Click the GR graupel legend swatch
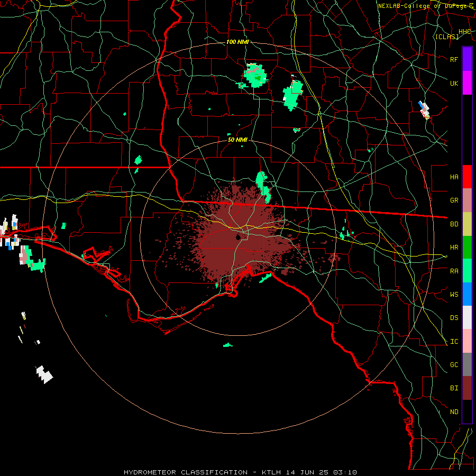The height and width of the screenshot is (476, 476). click(467, 200)
